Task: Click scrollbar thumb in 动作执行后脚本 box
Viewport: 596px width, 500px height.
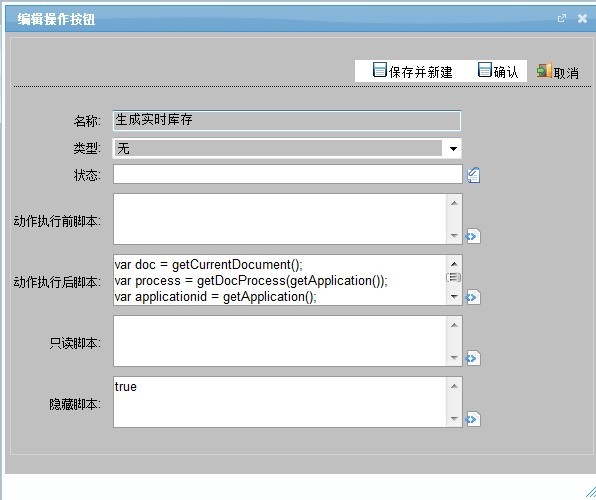Action: tap(453, 277)
